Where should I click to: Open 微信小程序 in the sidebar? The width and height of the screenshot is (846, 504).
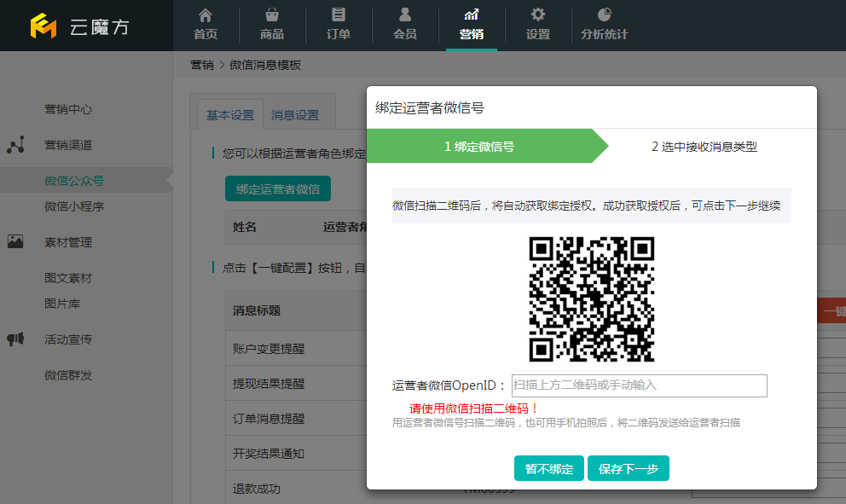click(x=74, y=206)
